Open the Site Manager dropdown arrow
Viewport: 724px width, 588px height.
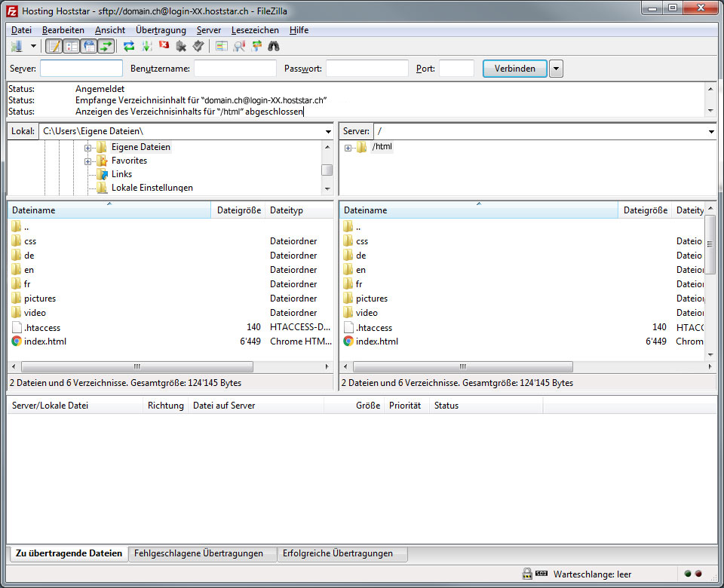33,46
